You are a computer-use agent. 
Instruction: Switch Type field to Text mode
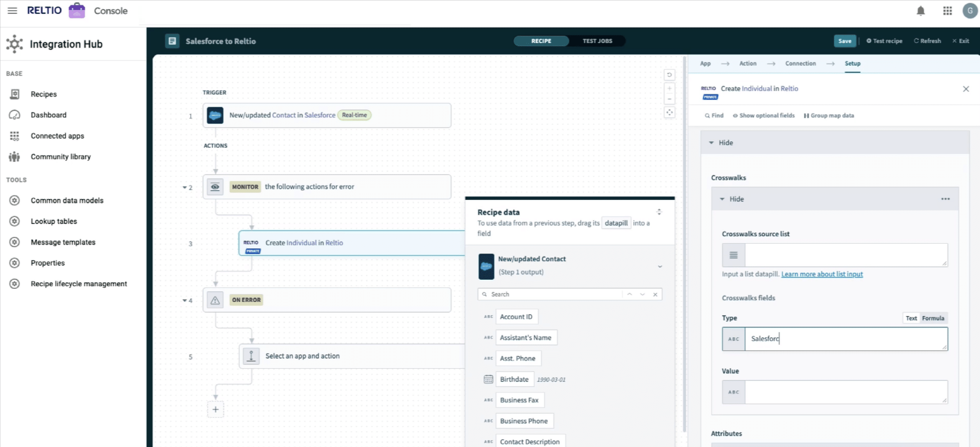click(x=911, y=318)
